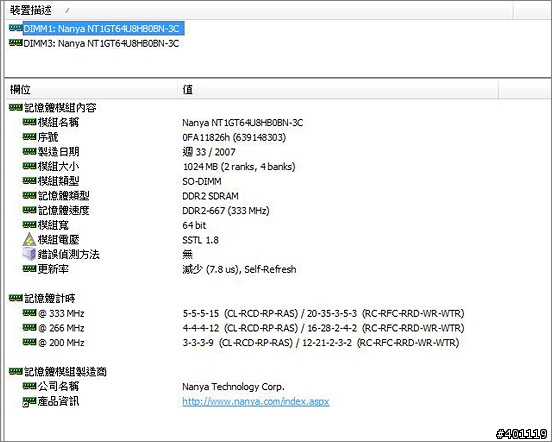Select the SSTL 1.8 value
Viewport: 552px width, 442px height.
click(x=200, y=240)
